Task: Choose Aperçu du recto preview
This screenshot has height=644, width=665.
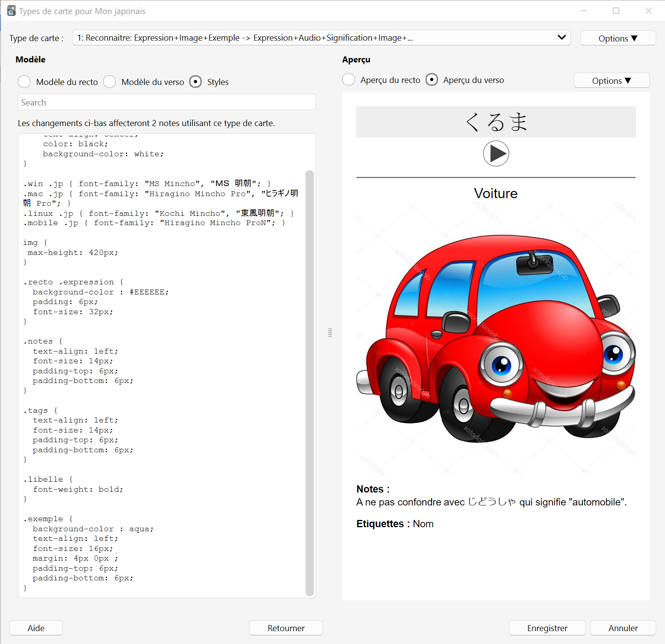Action: click(349, 80)
